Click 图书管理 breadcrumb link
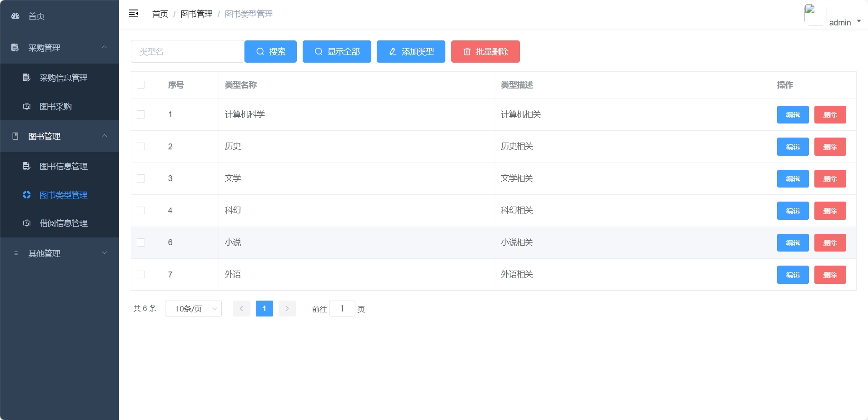868x420 pixels. click(196, 14)
